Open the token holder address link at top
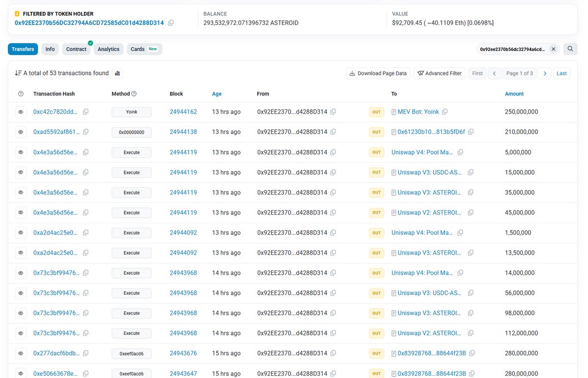 click(89, 23)
